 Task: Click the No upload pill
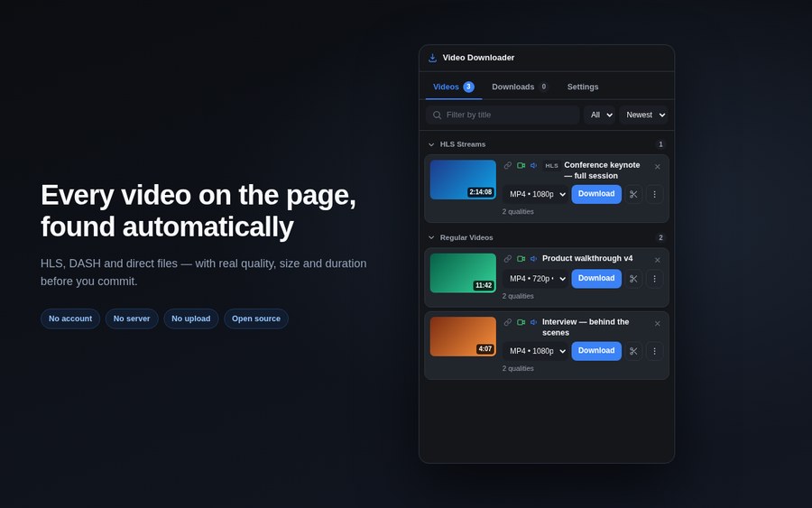coord(191,319)
